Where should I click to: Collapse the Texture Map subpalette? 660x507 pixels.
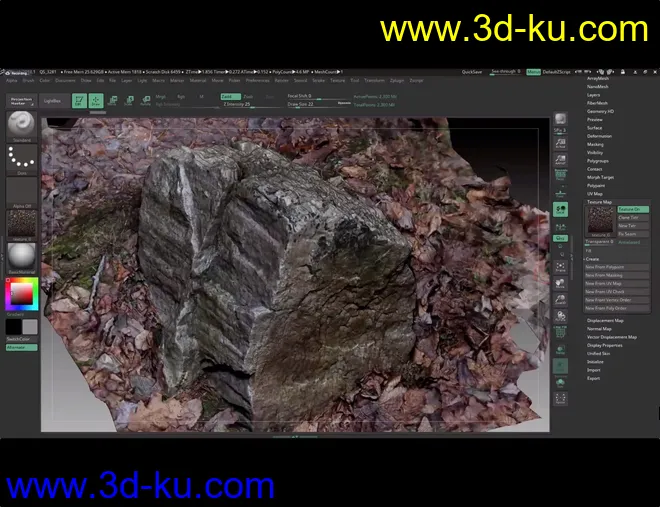pos(599,202)
